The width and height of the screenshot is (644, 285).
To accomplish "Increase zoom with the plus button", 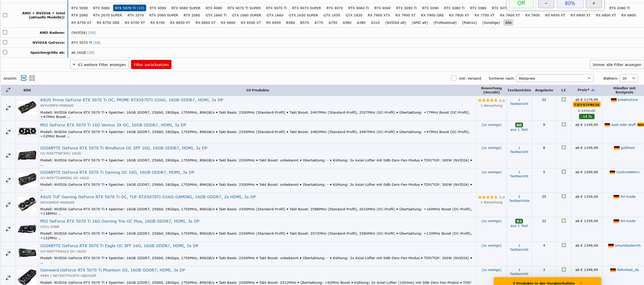I will (594, 3).
